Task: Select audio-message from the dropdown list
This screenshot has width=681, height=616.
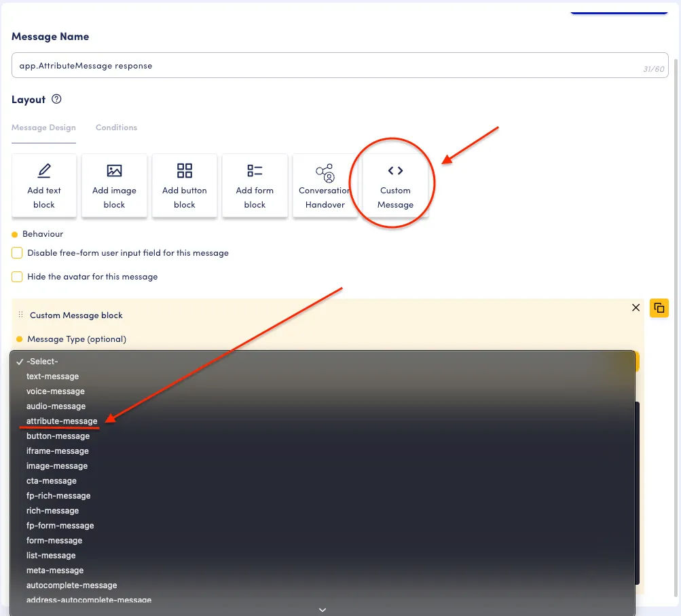Action: (323, 406)
